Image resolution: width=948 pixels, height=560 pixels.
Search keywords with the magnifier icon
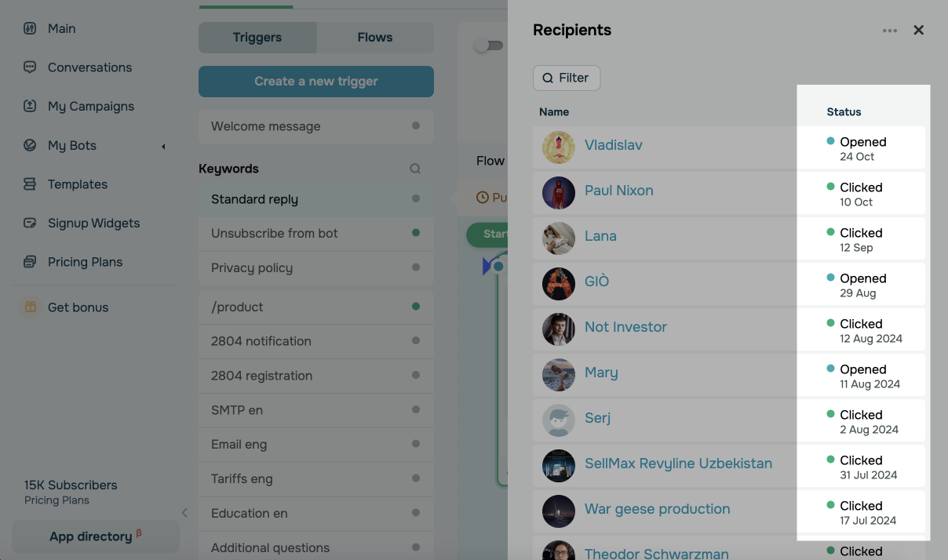coord(415,169)
